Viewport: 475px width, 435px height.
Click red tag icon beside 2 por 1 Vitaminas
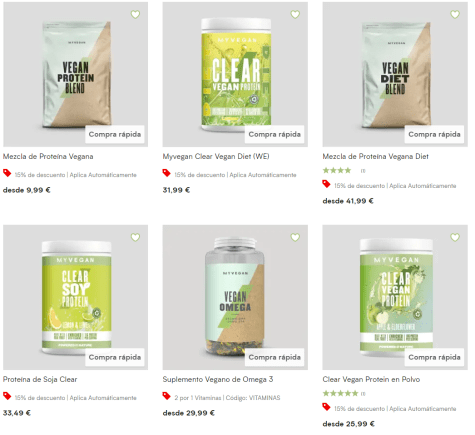pos(167,396)
